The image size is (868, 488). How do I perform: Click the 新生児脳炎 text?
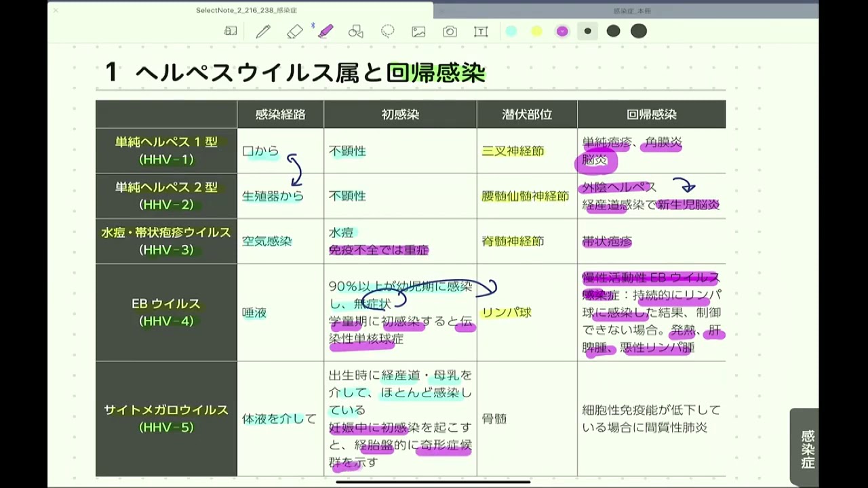(x=688, y=205)
